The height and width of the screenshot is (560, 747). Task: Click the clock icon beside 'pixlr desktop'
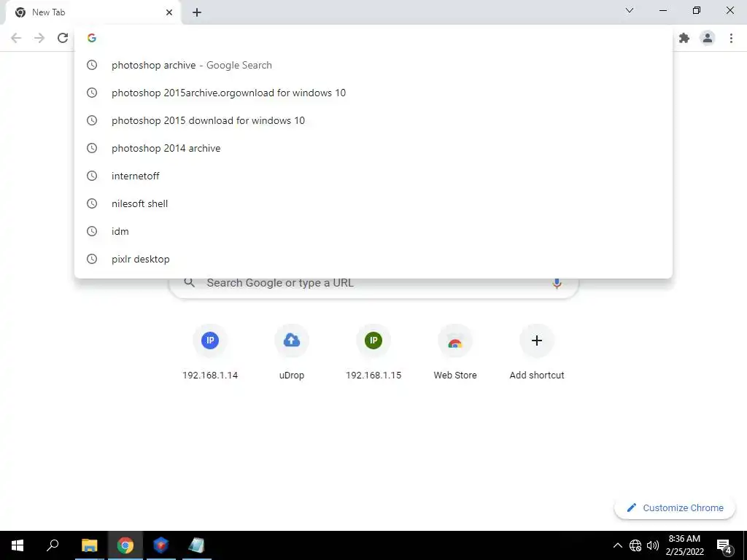tap(92, 259)
